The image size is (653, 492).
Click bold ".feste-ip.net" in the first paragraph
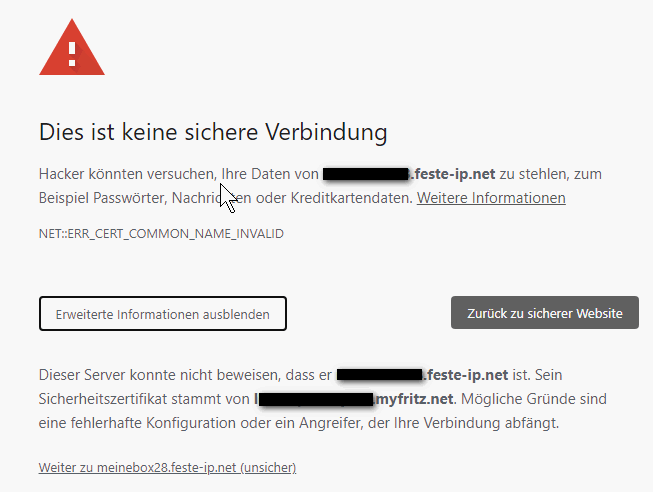click(x=453, y=174)
